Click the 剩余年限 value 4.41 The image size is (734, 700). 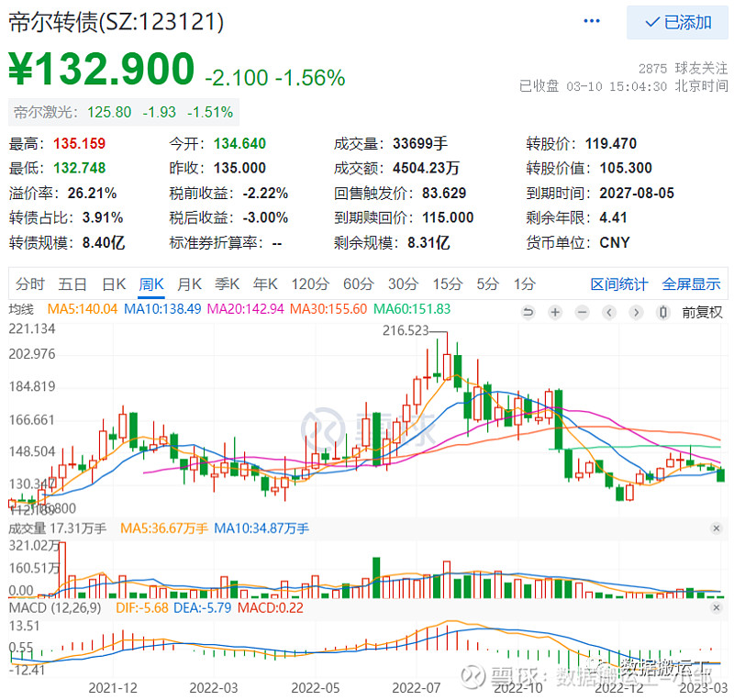613,217
